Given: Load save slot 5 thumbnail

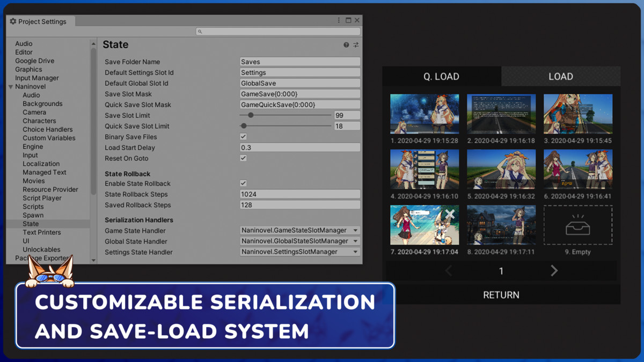Looking at the screenshot, I should click(x=501, y=169).
